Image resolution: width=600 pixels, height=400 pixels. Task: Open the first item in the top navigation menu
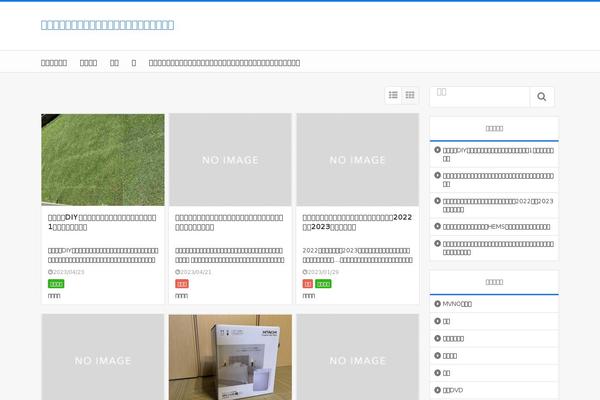click(54, 63)
